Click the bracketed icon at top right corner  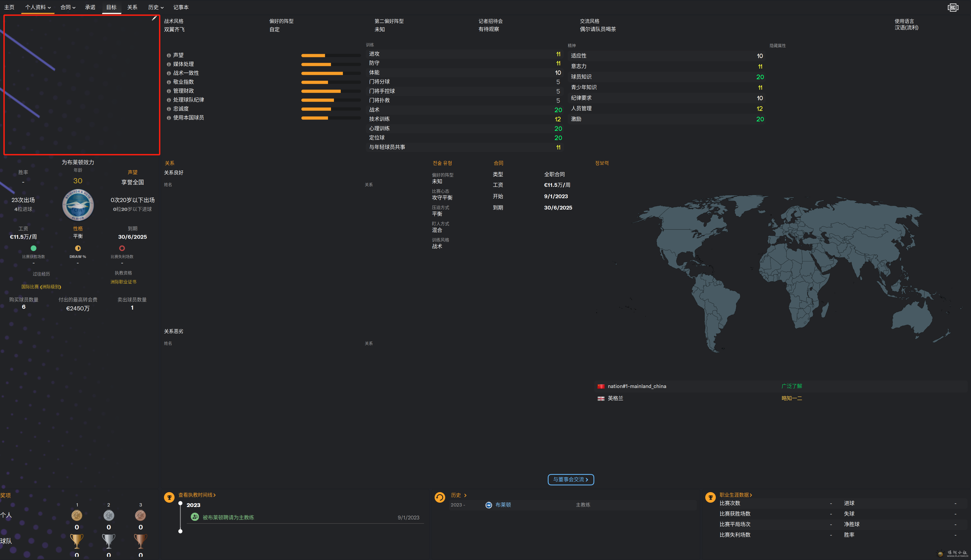pos(953,7)
